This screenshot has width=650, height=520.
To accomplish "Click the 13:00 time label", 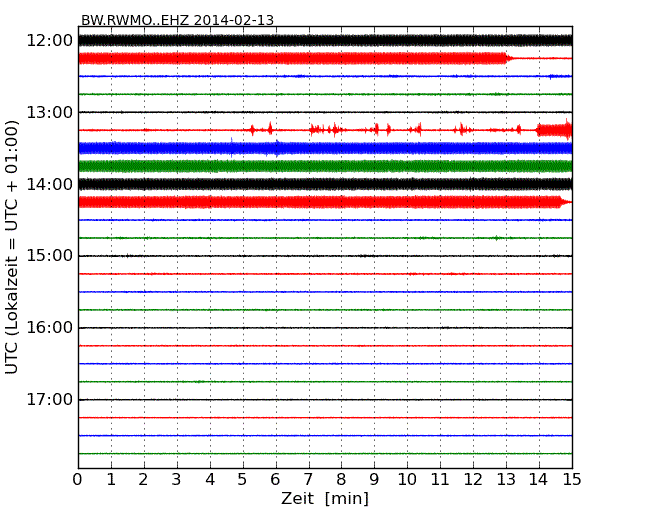I will pos(50,112).
